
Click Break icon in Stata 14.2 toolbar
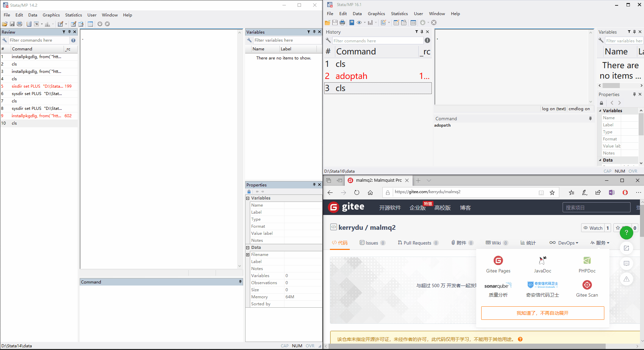tap(107, 24)
